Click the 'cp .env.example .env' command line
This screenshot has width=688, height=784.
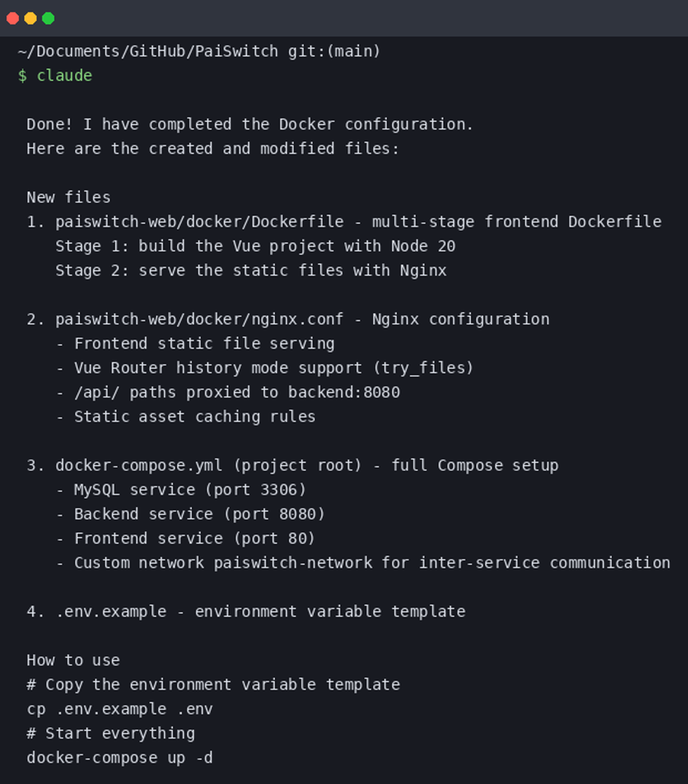(120, 709)
